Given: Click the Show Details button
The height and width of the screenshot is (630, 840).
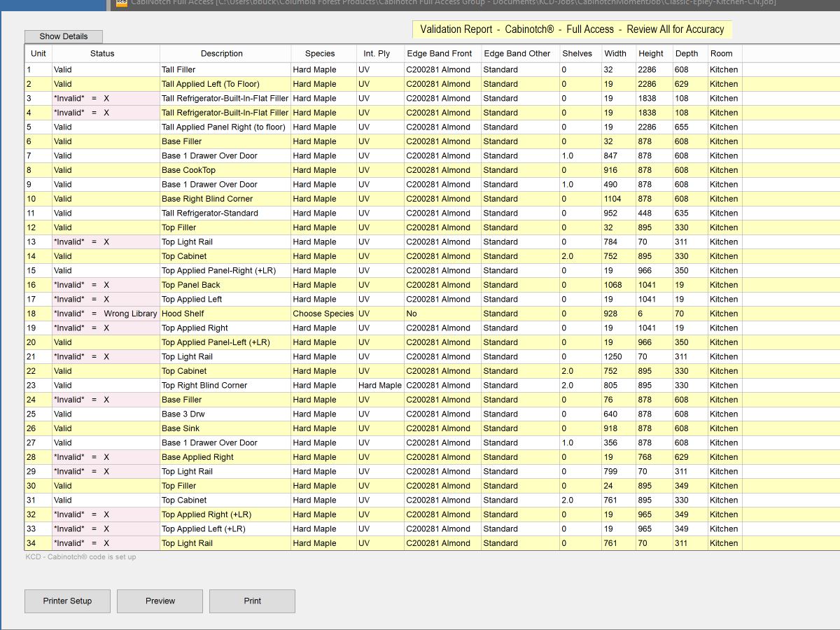Looking at the screenshot, I should coord(64,36).
